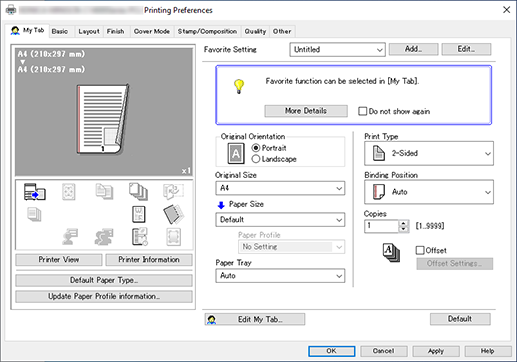Open the Stamp/Composition tab
Screen dimensions: 517x362
tap(207, 31)
